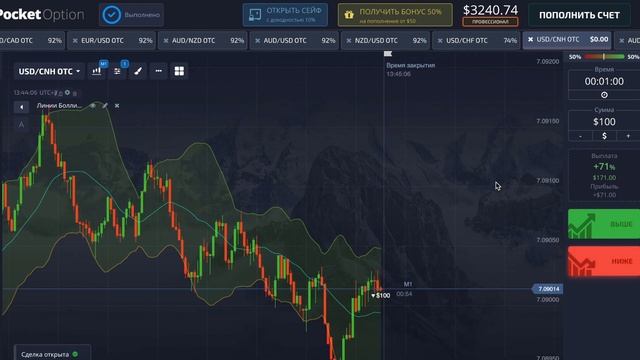Close the AUD/USD OTC tab
640x360 pixels.
(x=258, y=41)
